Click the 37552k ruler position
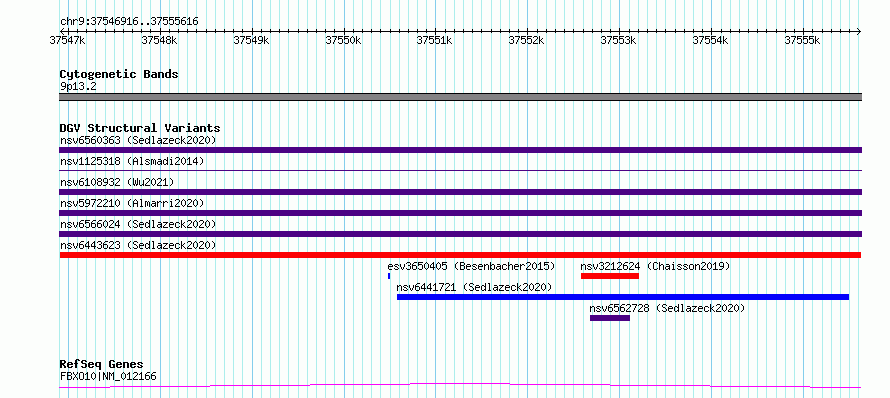This screenshot has height=398, width=890. (527, 40)
